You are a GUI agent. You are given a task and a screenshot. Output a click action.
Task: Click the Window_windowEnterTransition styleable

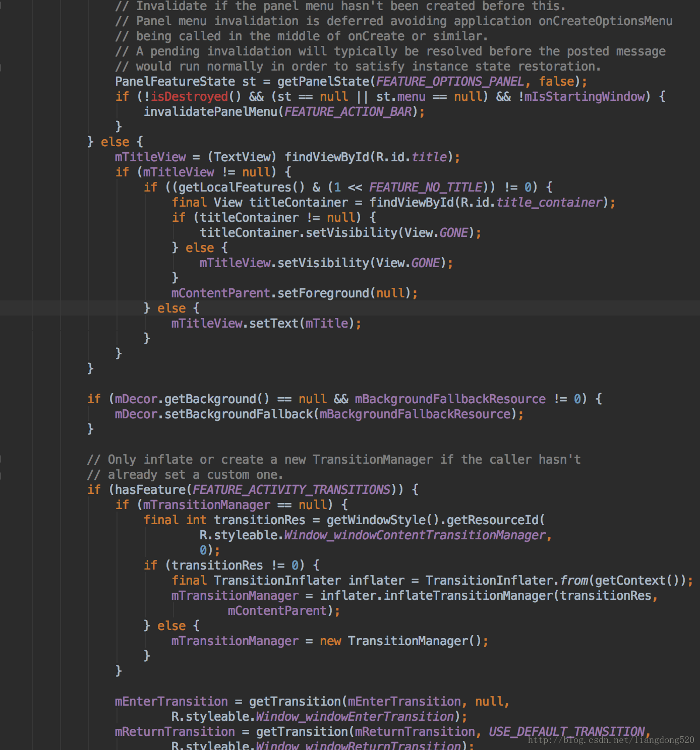pyautogui.click(x=355, y=717)
